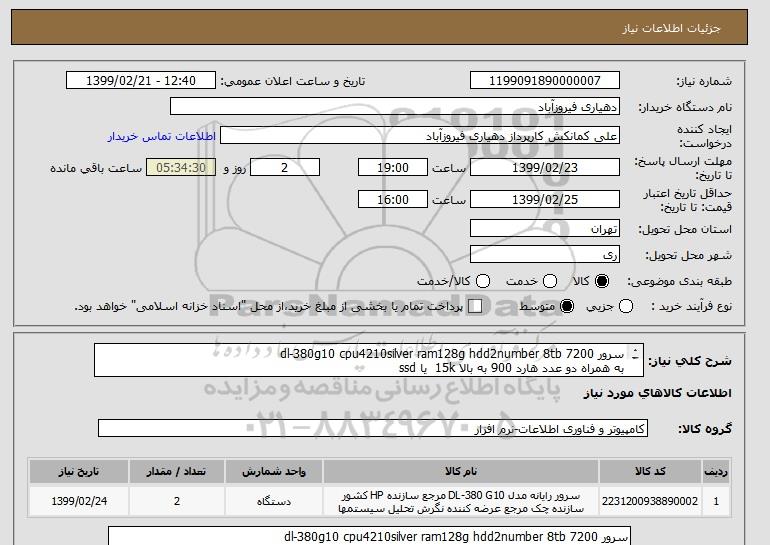Select the کالا radio button

[x=602, y=281]
